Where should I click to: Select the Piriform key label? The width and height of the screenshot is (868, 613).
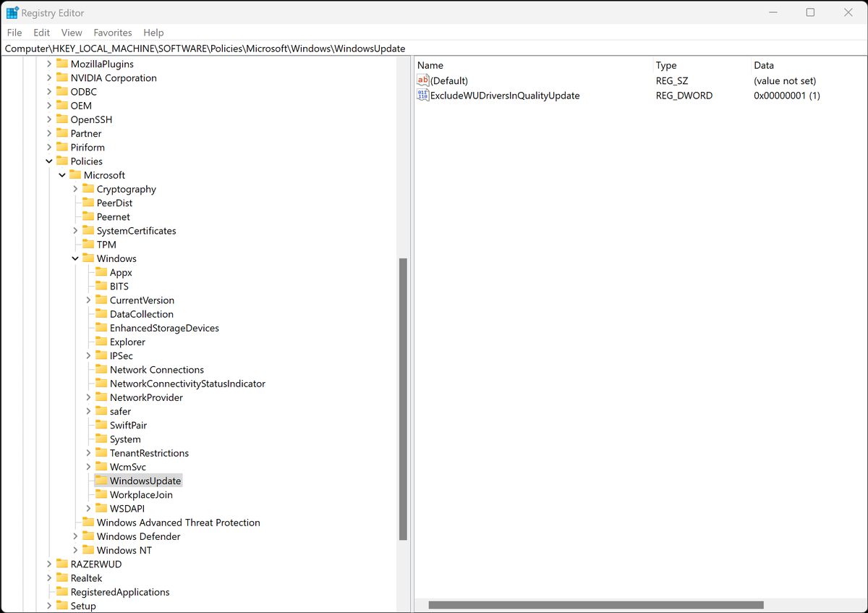coord(88,147)
